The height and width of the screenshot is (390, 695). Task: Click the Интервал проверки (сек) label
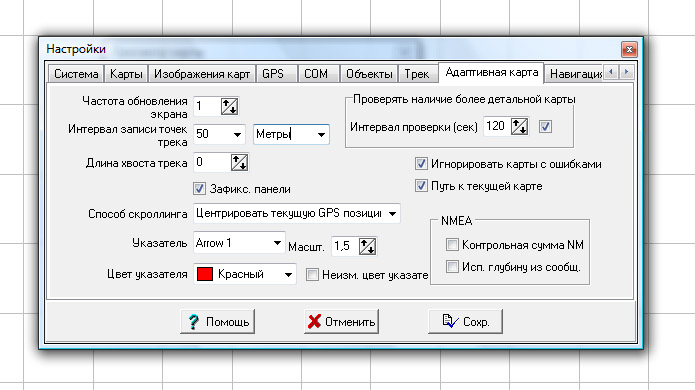click(x=414, y=127)
